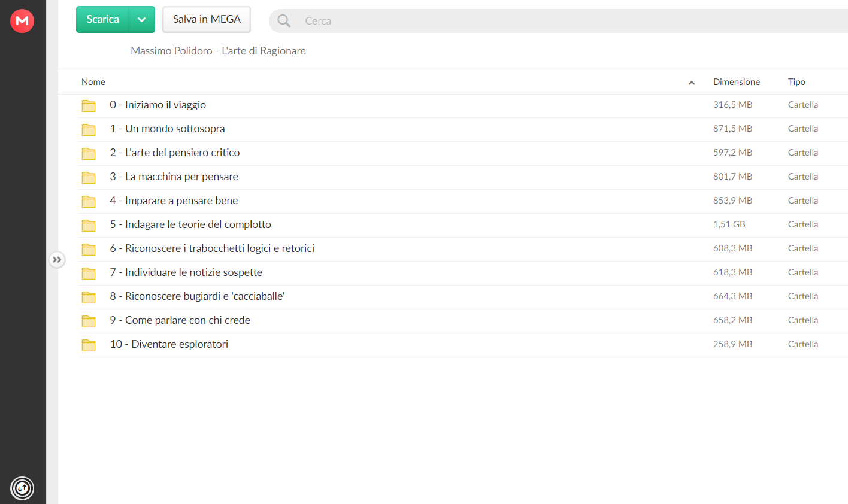Select the 7 - Individuare le notizie sospette row

point(463,273)
